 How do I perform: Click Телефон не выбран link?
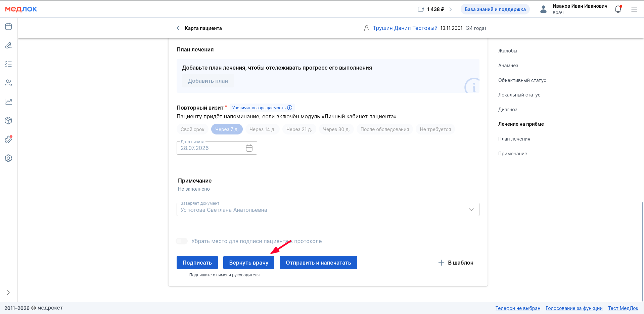point(518,308)
